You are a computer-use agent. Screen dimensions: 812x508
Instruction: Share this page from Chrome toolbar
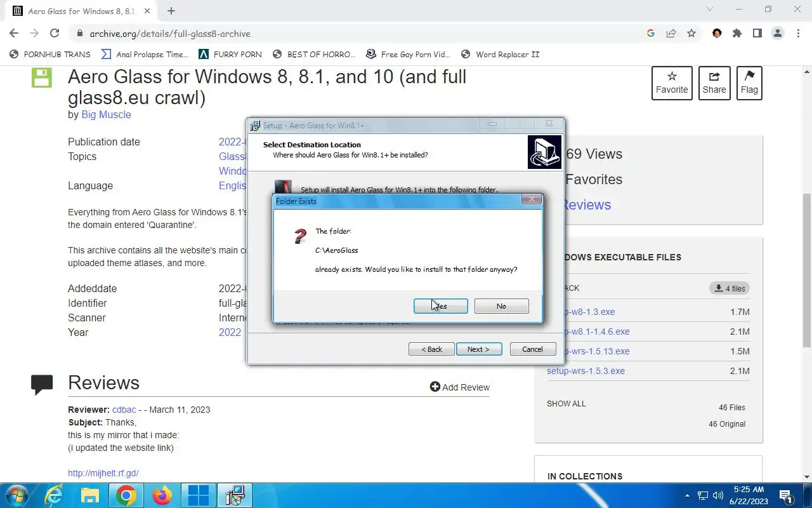671,34
